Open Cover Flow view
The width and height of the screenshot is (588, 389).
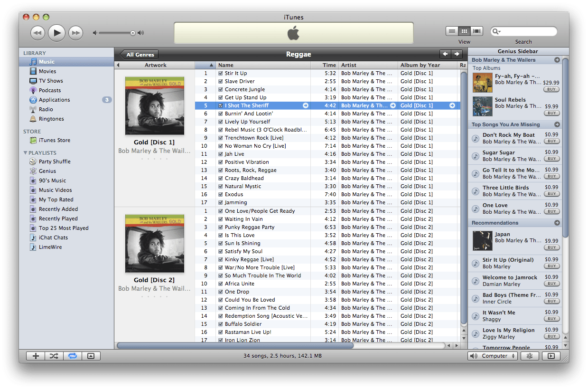476,30
